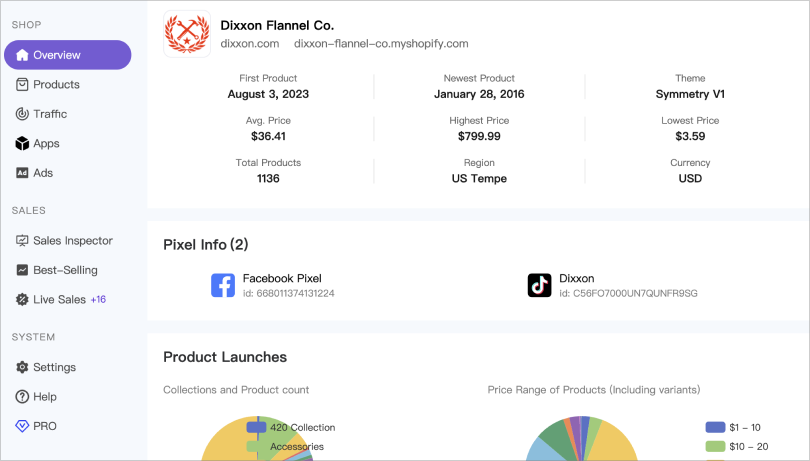Click the TikTok pixel logo
The height and width of the screenshot is (461, 810).
point(540,286)
